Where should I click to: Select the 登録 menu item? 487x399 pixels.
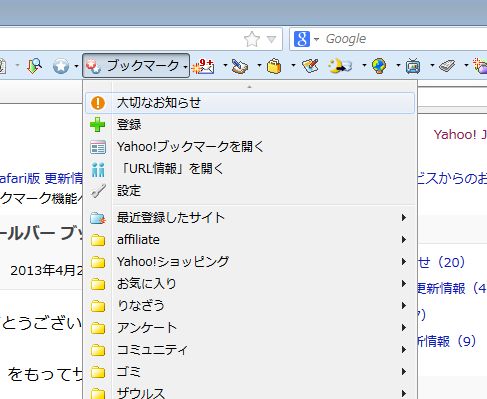[250, 125]
